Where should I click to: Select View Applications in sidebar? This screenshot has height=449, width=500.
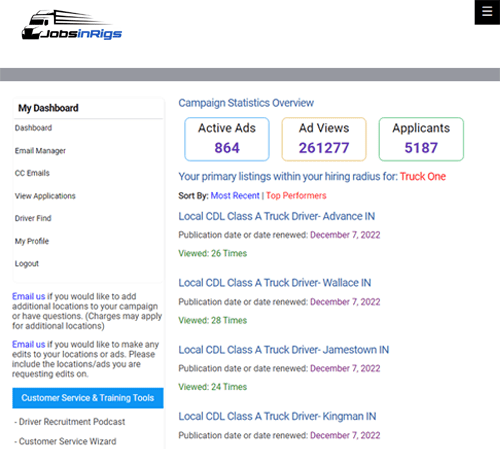point(45,196)
